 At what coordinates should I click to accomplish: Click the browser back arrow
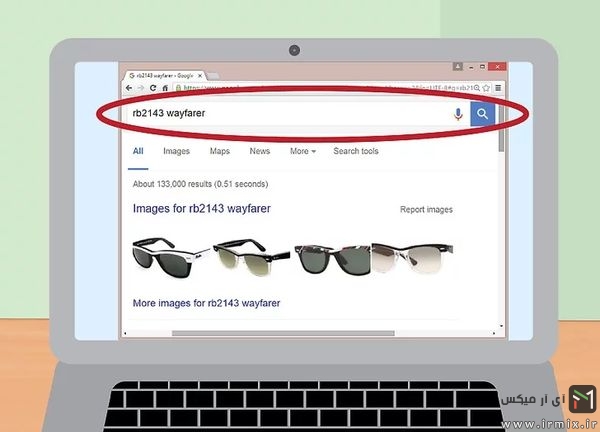pos(129,88)
